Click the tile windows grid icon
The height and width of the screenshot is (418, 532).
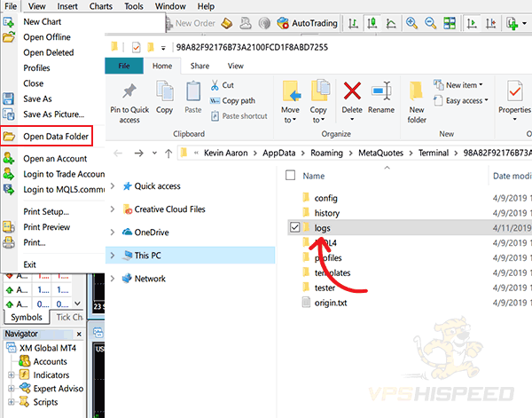tap(450, 23)
